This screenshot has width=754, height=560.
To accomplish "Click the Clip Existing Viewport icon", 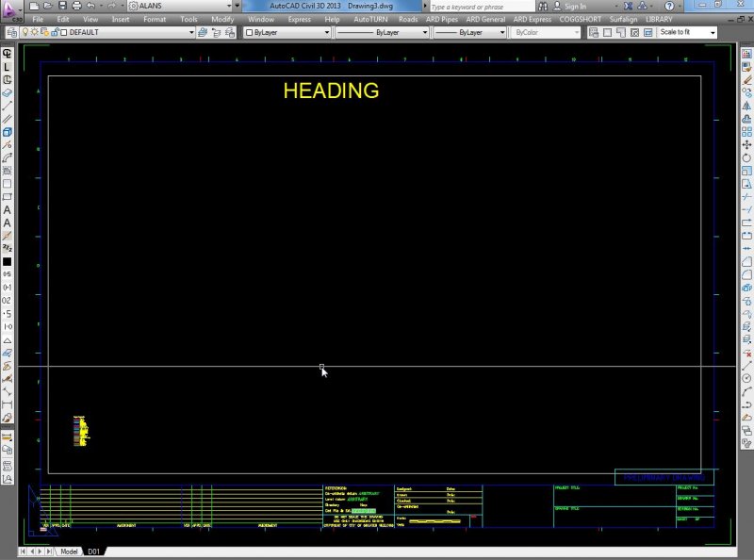I will [x=647, y=32].
